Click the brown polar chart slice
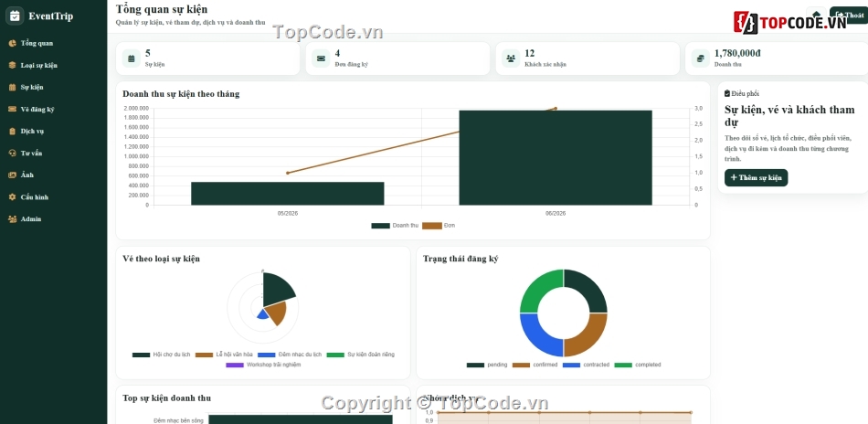The width and height of the screenshot is (868, 424). click(278, 314)
